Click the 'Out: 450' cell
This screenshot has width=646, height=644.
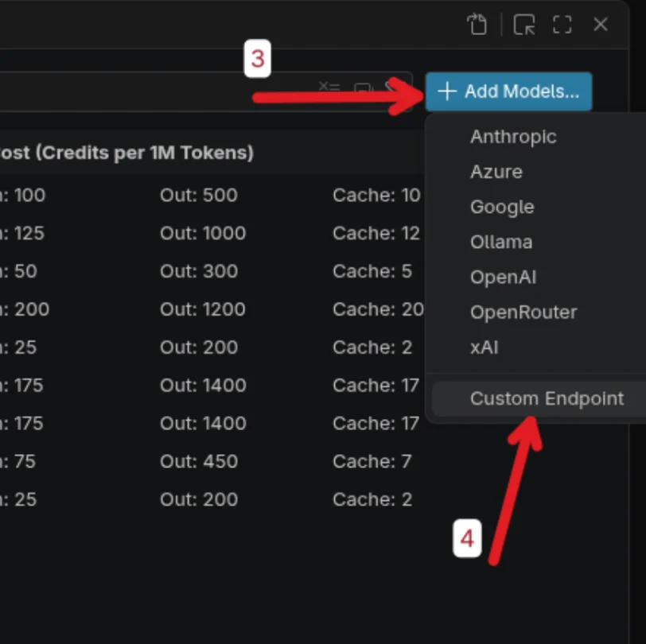[x=199, y=462]
